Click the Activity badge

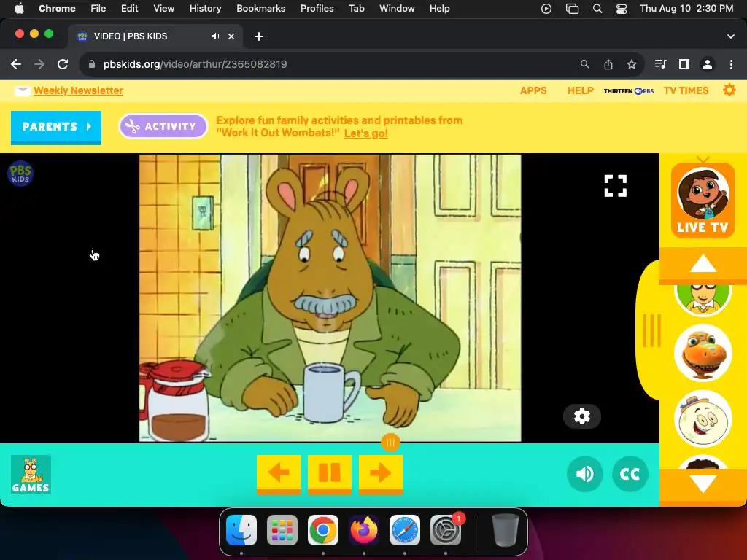(163, 126)
